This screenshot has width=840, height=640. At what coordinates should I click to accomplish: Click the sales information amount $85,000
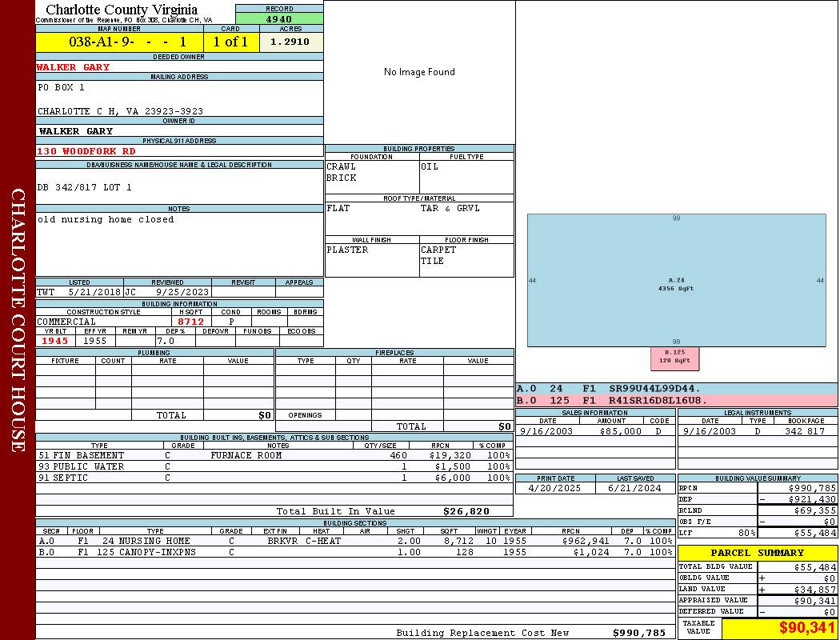(x=620, y=431)
